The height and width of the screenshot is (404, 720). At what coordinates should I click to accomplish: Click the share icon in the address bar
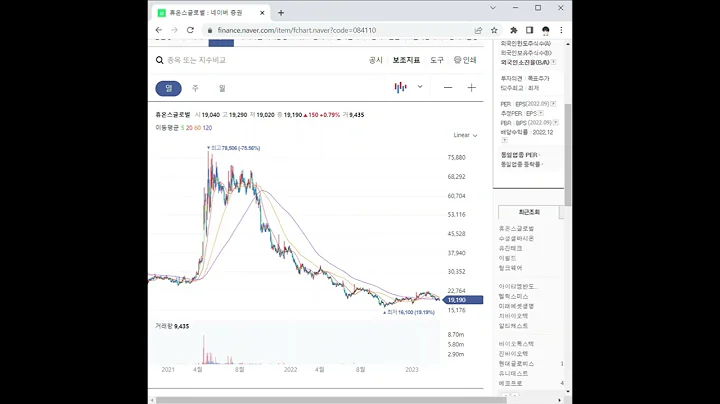[x=478, y=30]
